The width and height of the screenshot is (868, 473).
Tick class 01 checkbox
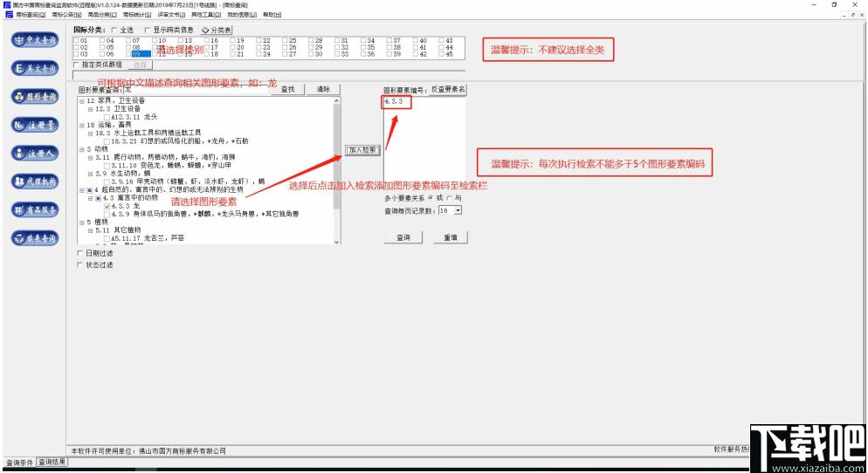point(76,40)
